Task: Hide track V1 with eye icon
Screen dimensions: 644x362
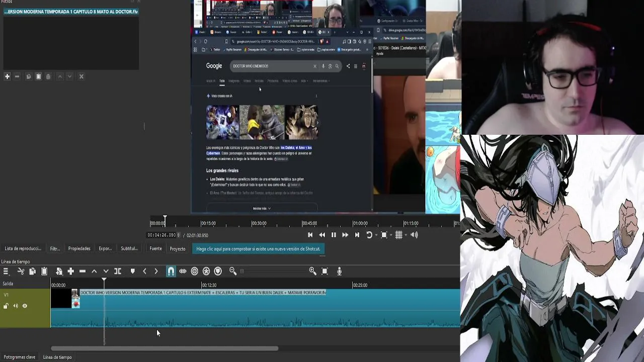Action: (x=25, y=306)
